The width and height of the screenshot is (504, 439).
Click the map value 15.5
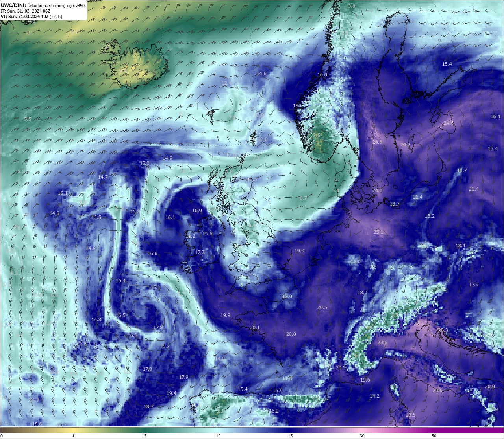tap(96, 217)
